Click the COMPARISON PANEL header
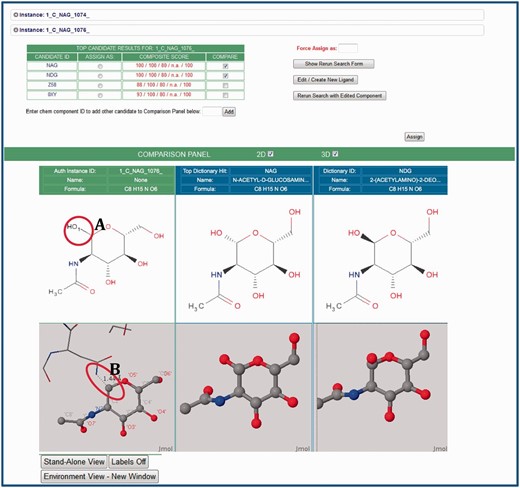This screenshot has width=520, height=488. tap(174, 154)
